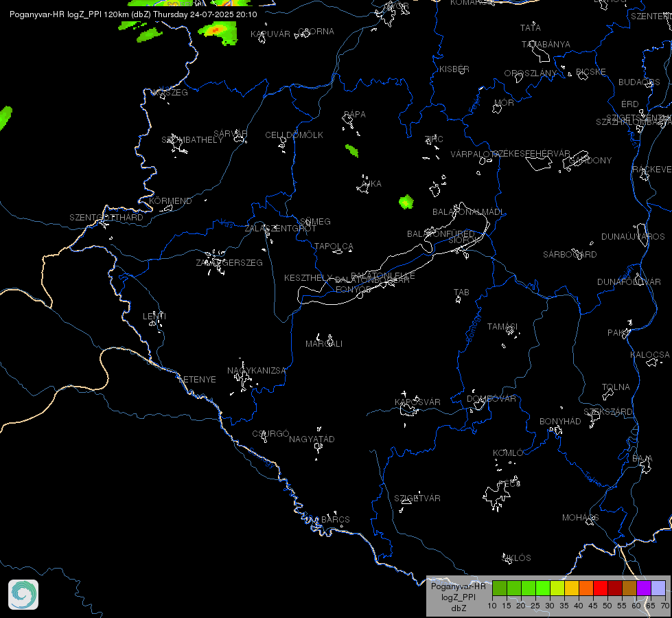
Task: Select the SÁRVÁR city label
Action: click(231, 133)
